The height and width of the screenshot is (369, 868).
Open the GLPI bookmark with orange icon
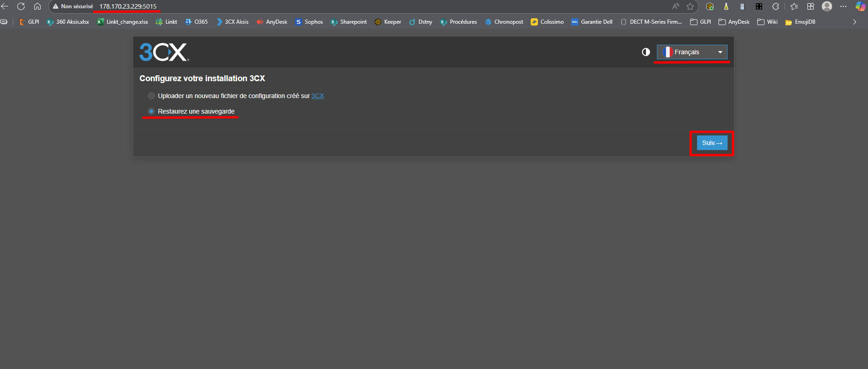(29, 22)
